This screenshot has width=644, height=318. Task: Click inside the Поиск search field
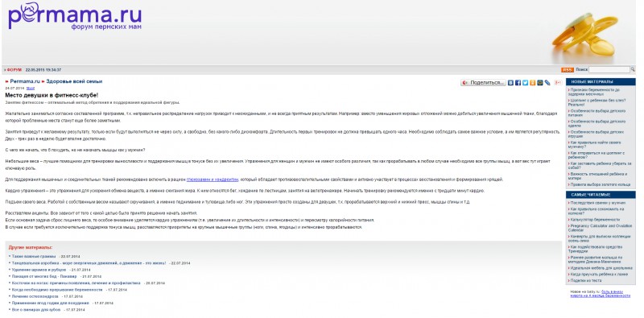[609, 70]
